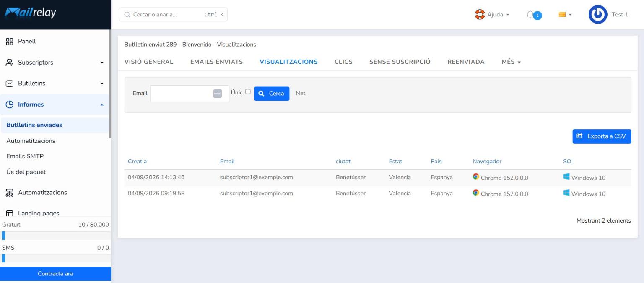Click the Subscriptors people icon

coord(9,63)
